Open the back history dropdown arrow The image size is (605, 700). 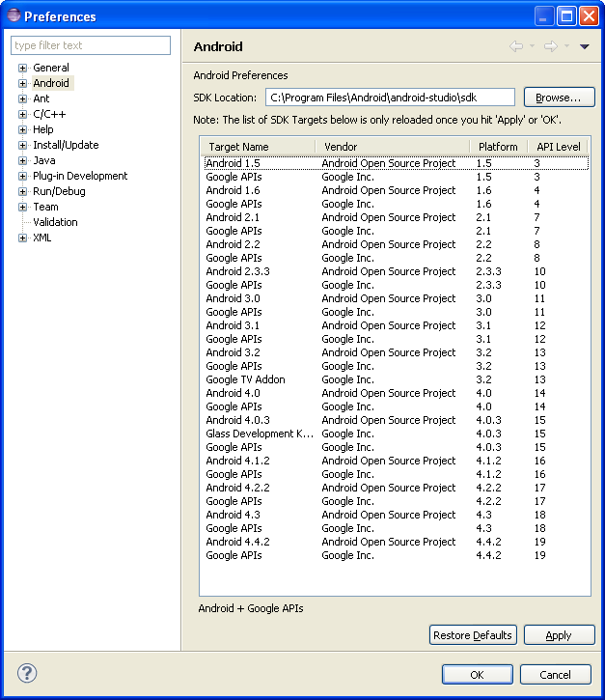point(532,46)
